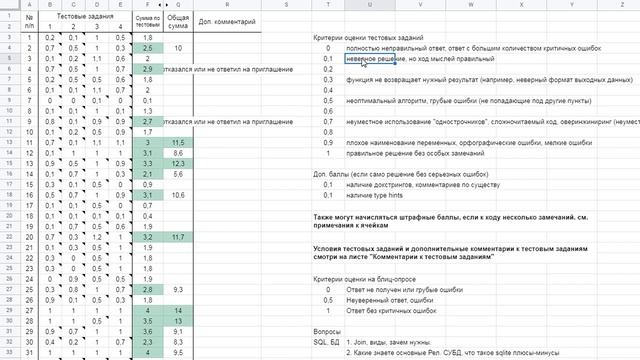The image size is (640, 360).
Task: Select column A header
Action: click(x=29, y=5)
